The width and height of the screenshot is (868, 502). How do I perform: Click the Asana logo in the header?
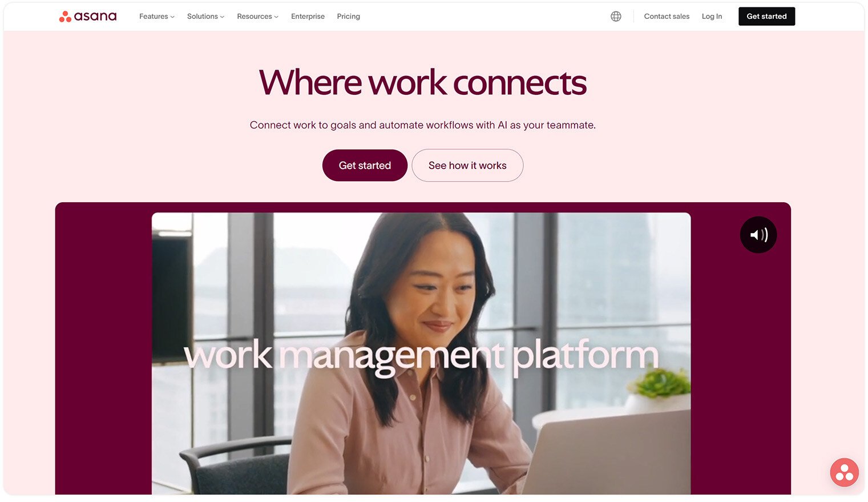click(x=88, y=17)
